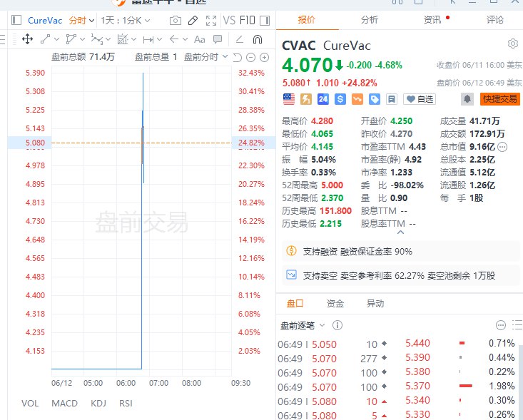Image resolution: width=523 pixels, height=420 pixels.
Task: Open the 分时 chart type dropdown
Action: tap(81, 21)
